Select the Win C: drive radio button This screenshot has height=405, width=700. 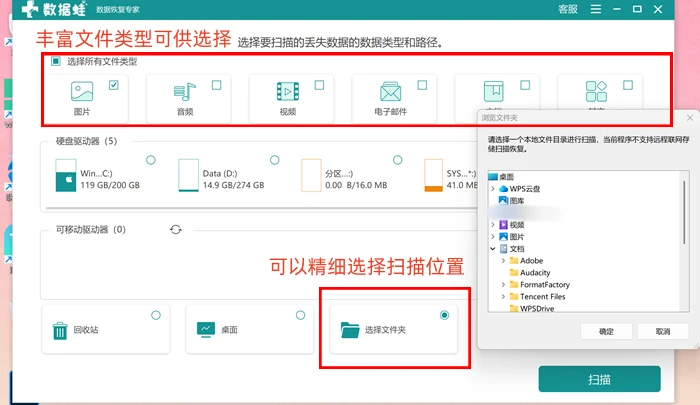151,160
